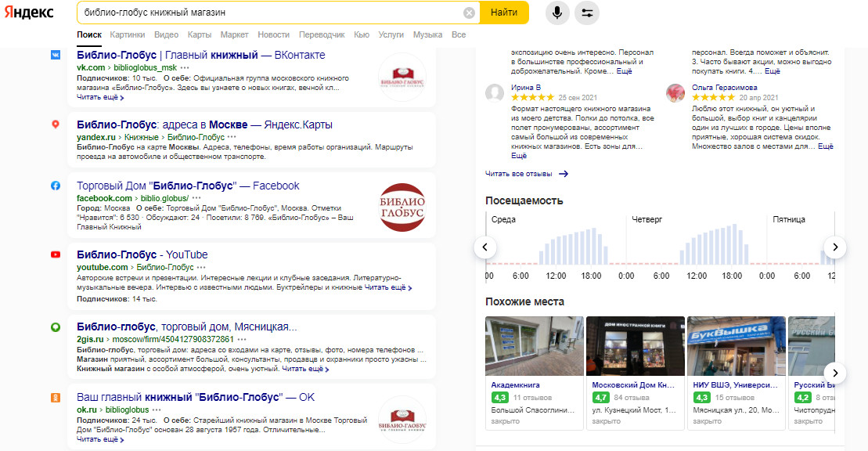Open the Переводчик tab
The height and width of the screenshot is (451, 868).
[322, 34]
